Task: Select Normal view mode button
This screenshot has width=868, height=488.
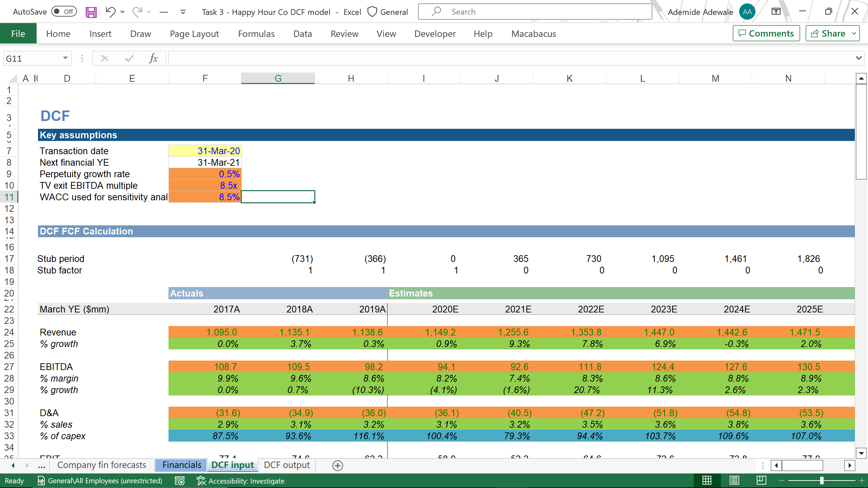Action: (707, 481)
